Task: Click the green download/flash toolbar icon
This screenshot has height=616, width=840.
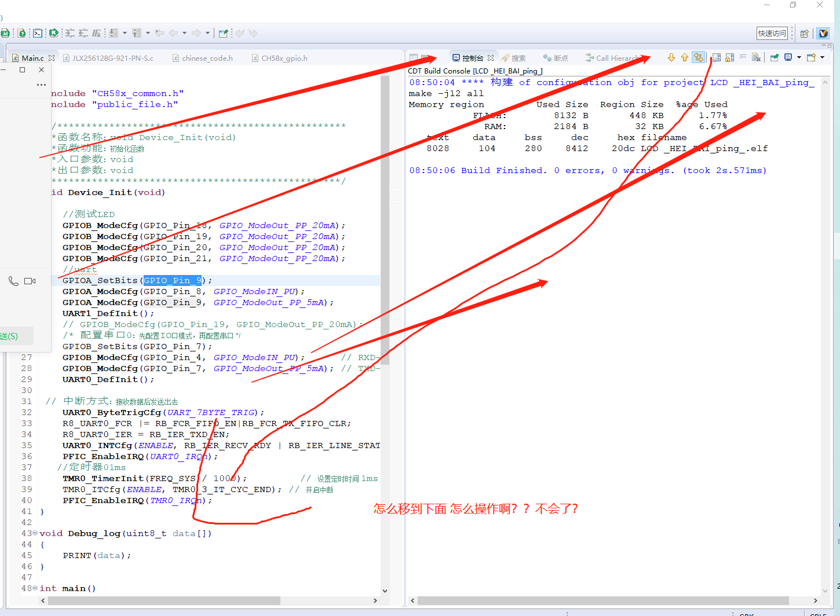Action: (53, 34)
